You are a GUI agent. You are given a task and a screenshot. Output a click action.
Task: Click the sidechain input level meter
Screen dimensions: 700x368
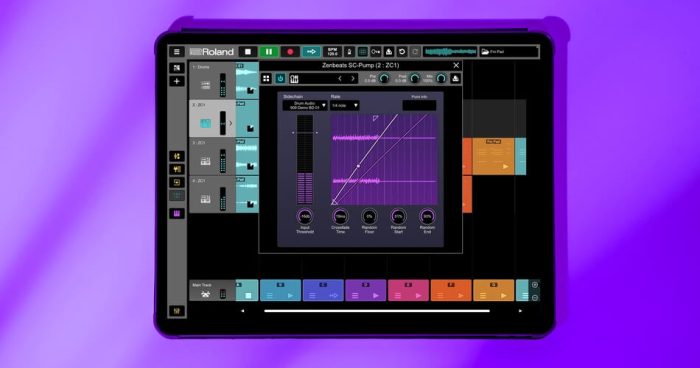305,159
